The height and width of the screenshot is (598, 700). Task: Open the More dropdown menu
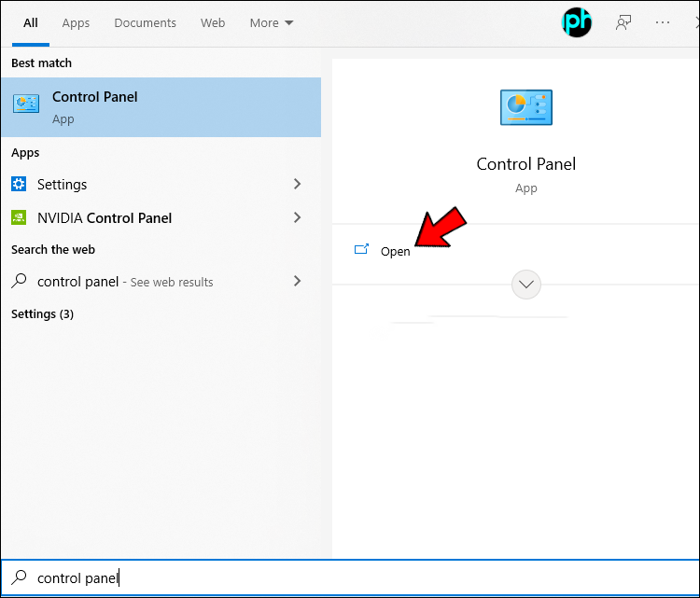tap(272, 22)
